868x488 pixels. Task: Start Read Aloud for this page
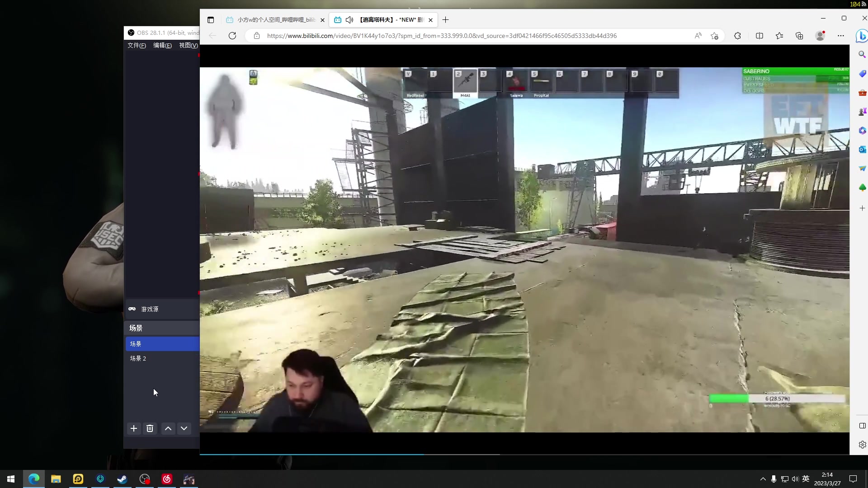(698, 36)
